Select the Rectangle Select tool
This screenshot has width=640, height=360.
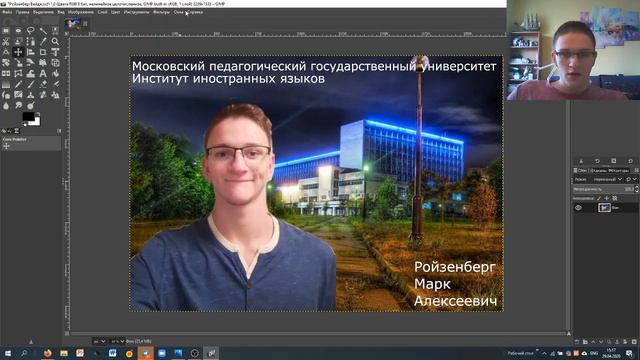coord(6,31)
